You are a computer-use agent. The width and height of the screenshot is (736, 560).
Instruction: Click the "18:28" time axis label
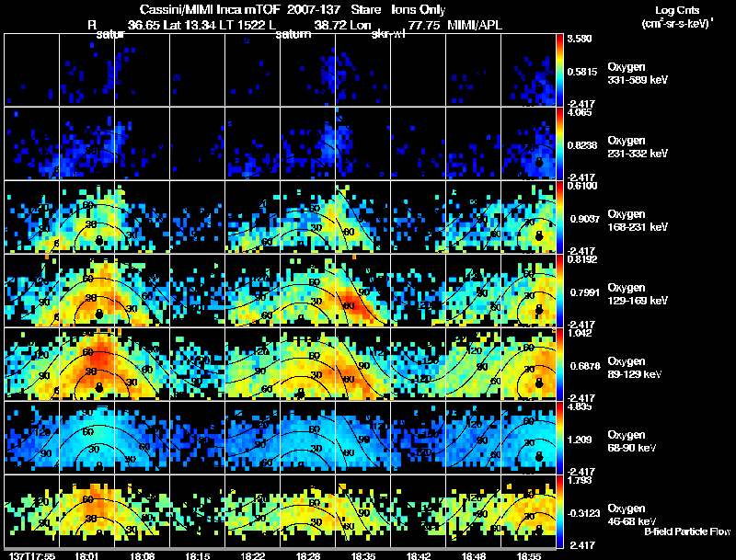tap(308, 555)
